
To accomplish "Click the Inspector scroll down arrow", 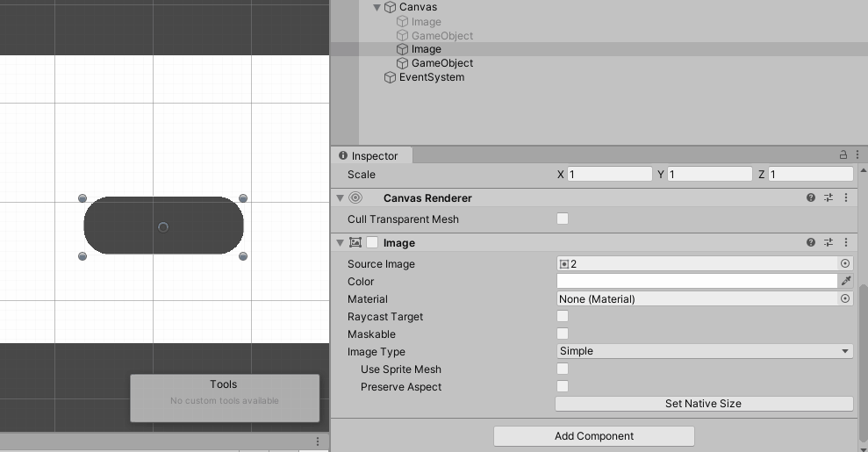I will [x=864, y=448].
